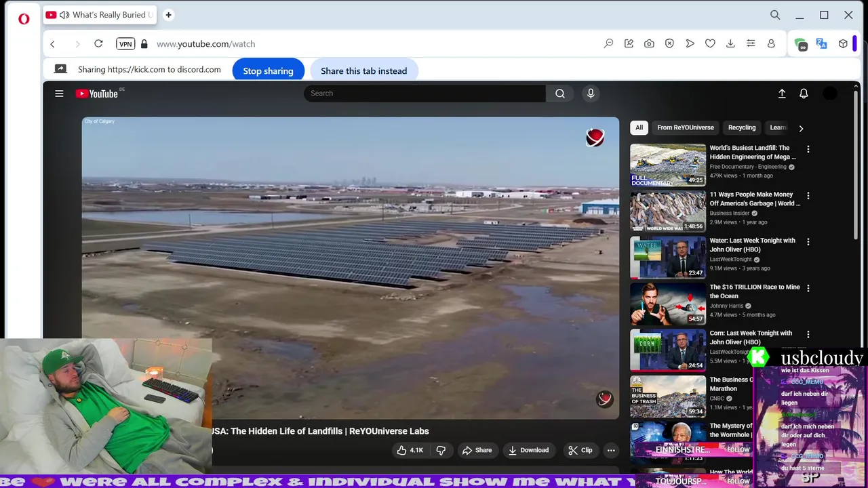Click Share this tab instead
Image resolution: width=868 pixels, height=488 pixels.
364,70
